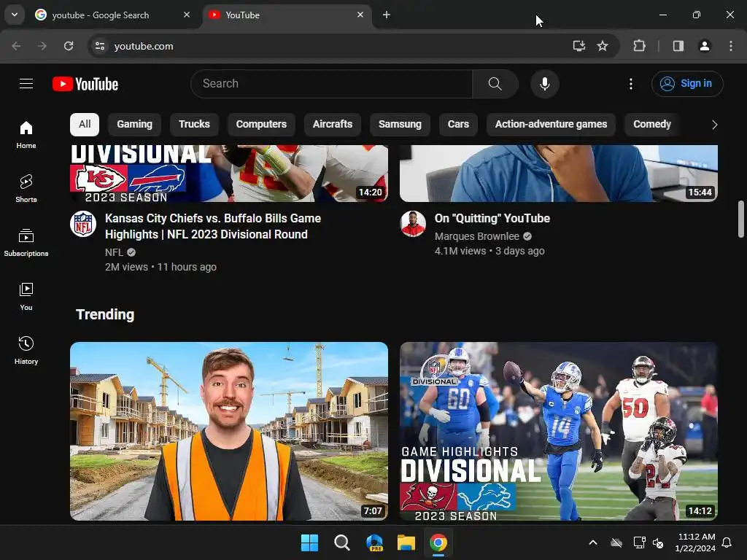The height and width of the screenshot is (560, 747).
Task: Click the Trending section heading
Action: coord(105,314)
